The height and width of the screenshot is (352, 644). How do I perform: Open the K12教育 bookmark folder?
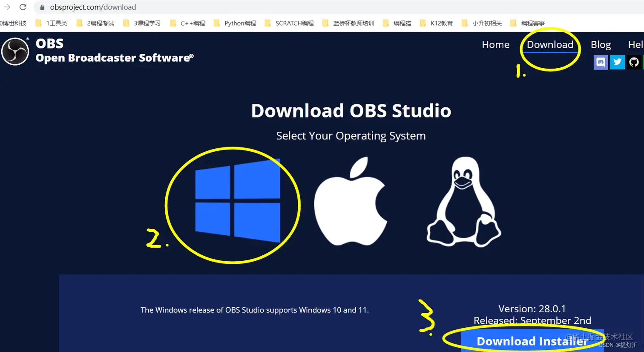click(x=436, y=23)
